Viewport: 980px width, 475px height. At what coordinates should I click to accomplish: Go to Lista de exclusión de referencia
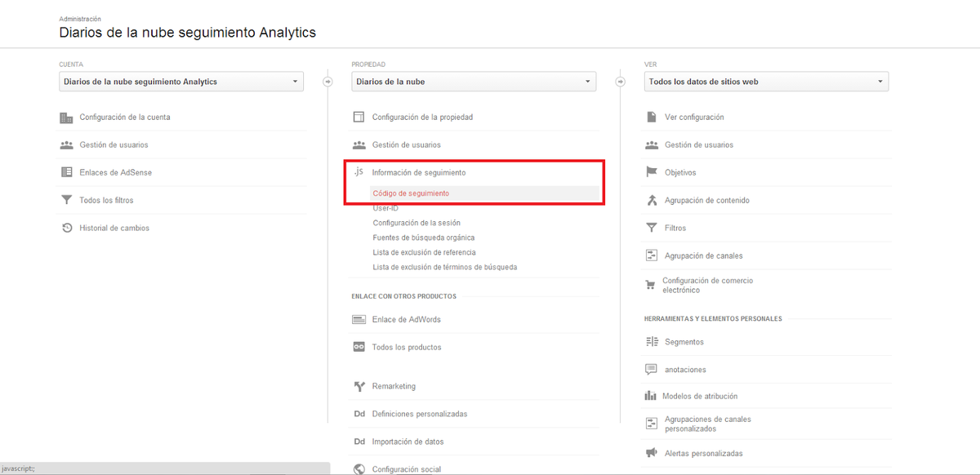click(424, 252)
